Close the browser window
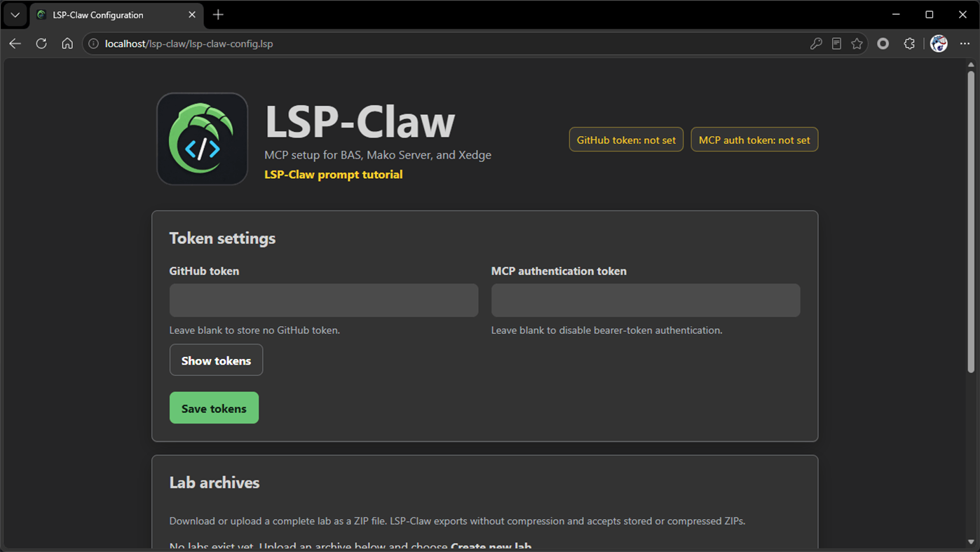980x552 pixels. 962,15
